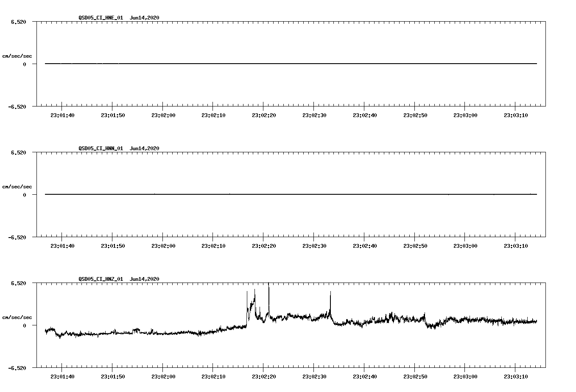Click the HNZ spike near 23:02:33
Image resolution: width=576 pixels, height=392 pixels.
click(x=330, y=303)
